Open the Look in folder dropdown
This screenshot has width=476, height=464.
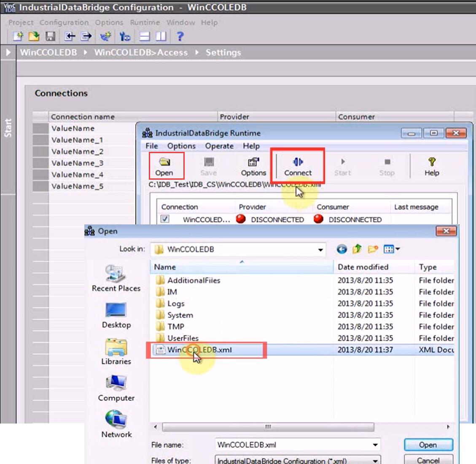pos(320,250)
